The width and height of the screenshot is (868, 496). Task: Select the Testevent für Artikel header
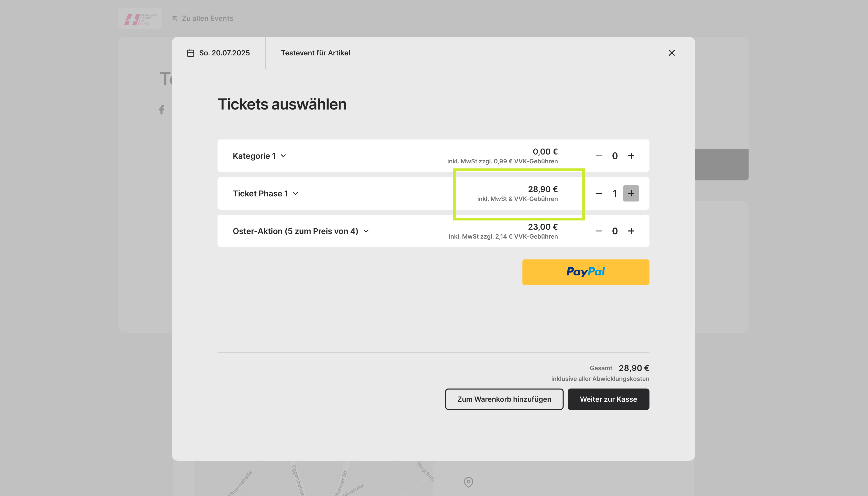[x=315, y=53]
